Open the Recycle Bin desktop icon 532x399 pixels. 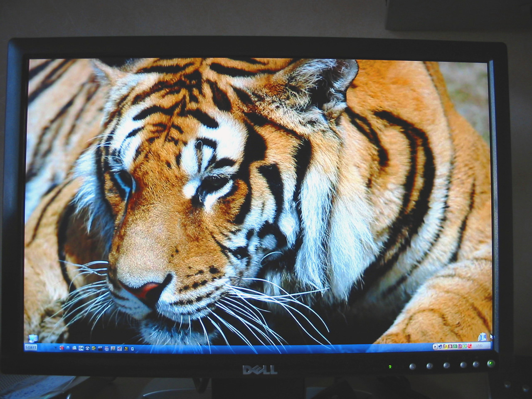(482, 337)
